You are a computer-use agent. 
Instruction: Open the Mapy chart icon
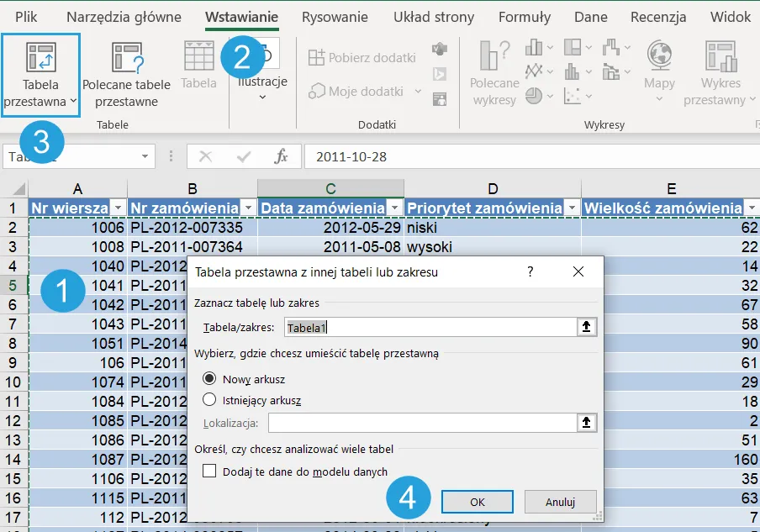click(659, 55)
